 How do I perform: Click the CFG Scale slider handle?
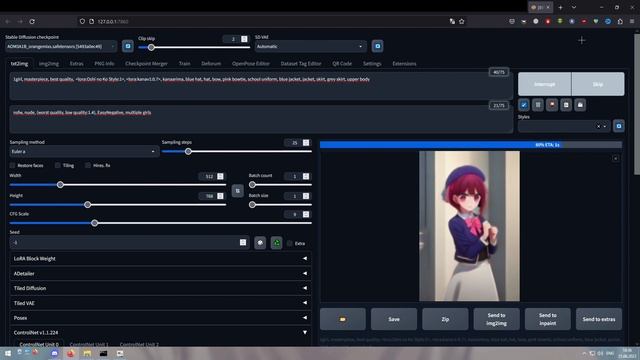[x=95, y=223]
